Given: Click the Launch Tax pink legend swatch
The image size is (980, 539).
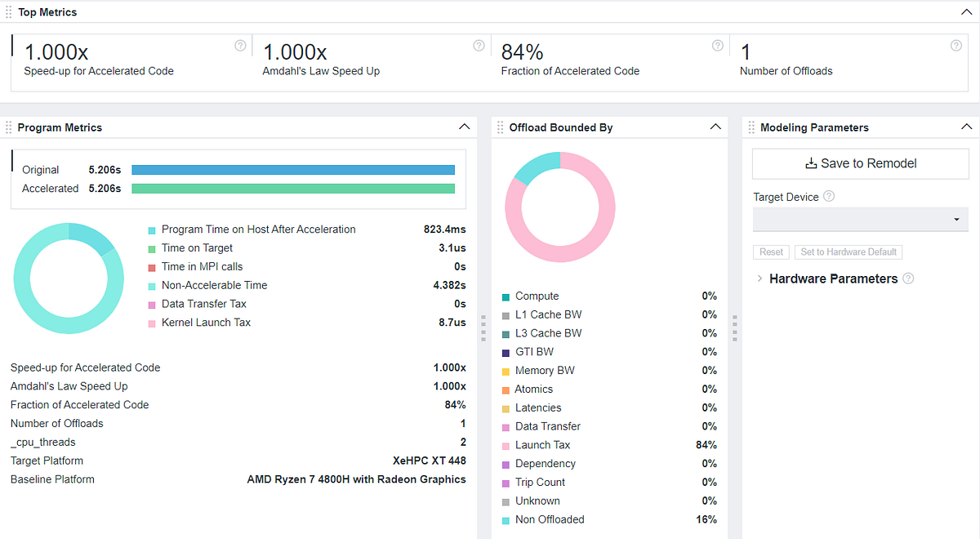Looking at the screenshot, I should pyautogui.click(x=506, y=445).
